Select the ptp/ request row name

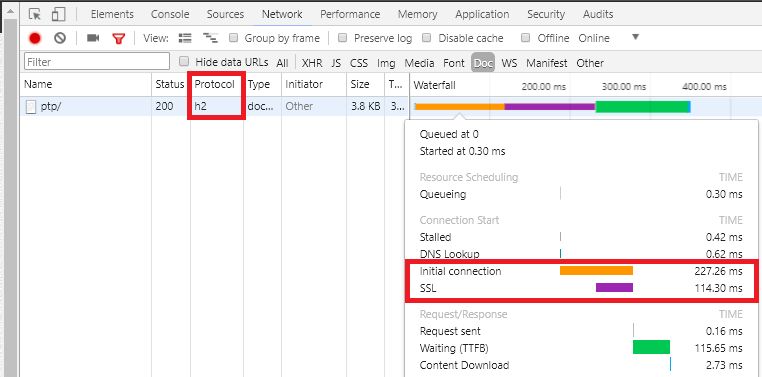coord(51,106)
